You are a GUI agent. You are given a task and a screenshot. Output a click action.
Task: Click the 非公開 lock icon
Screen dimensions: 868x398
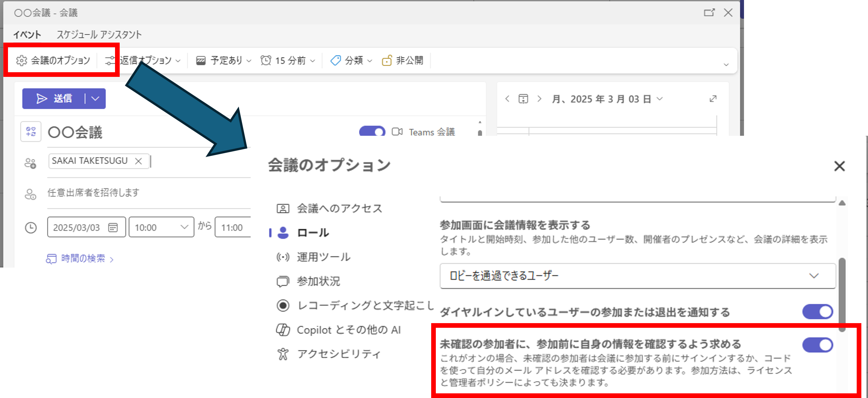(x=387, y=60)
